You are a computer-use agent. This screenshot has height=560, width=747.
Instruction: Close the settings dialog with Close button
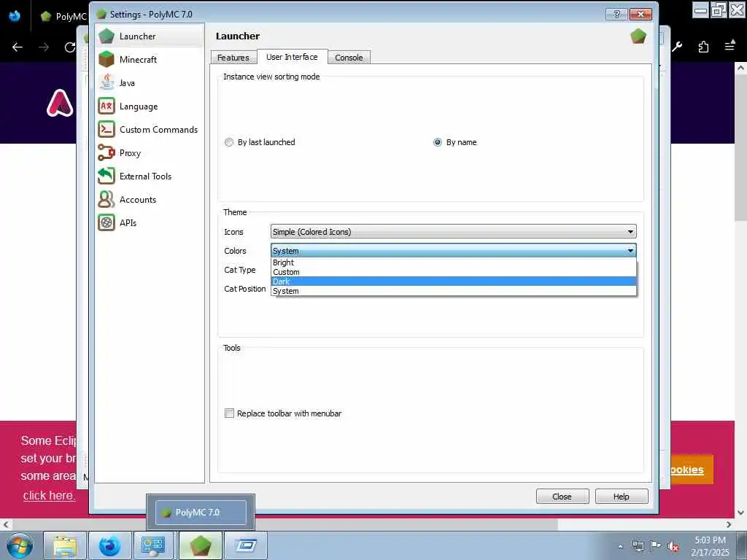562,496
